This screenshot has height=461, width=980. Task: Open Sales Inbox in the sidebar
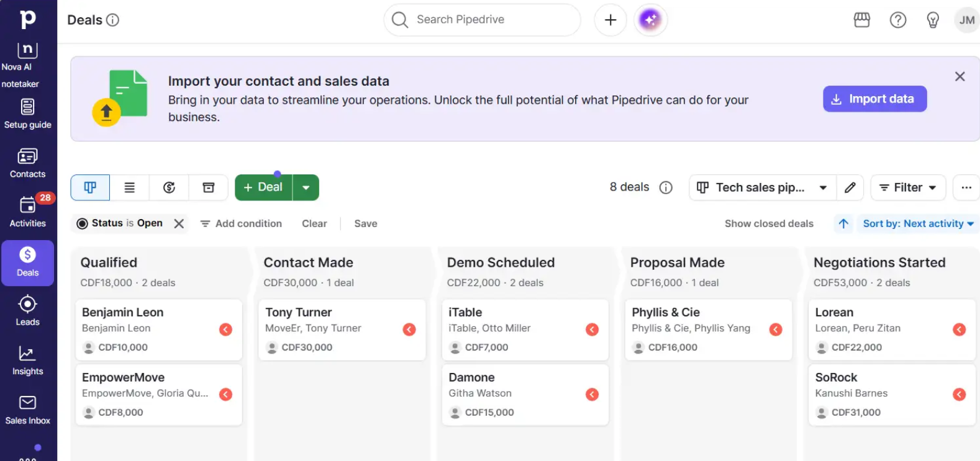tap(27, 410)
